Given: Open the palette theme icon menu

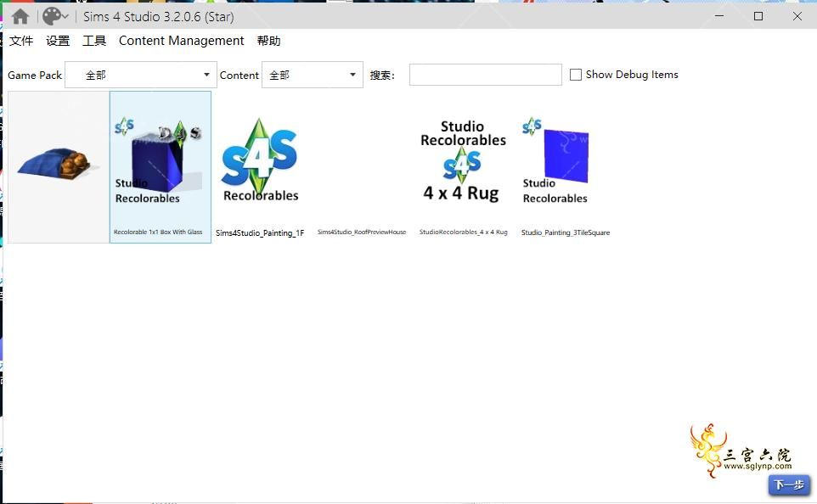Looking at the screenshot, I should [x=55, y=17].
